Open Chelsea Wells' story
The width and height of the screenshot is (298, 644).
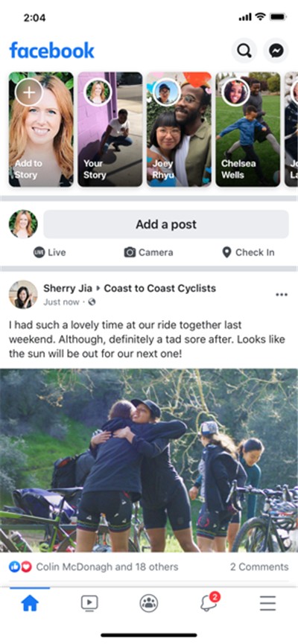click(248, 130)
